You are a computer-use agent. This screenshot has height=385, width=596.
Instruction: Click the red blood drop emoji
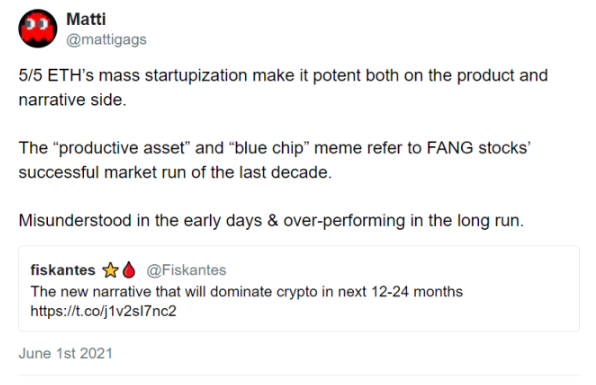(x=130, y=270)
